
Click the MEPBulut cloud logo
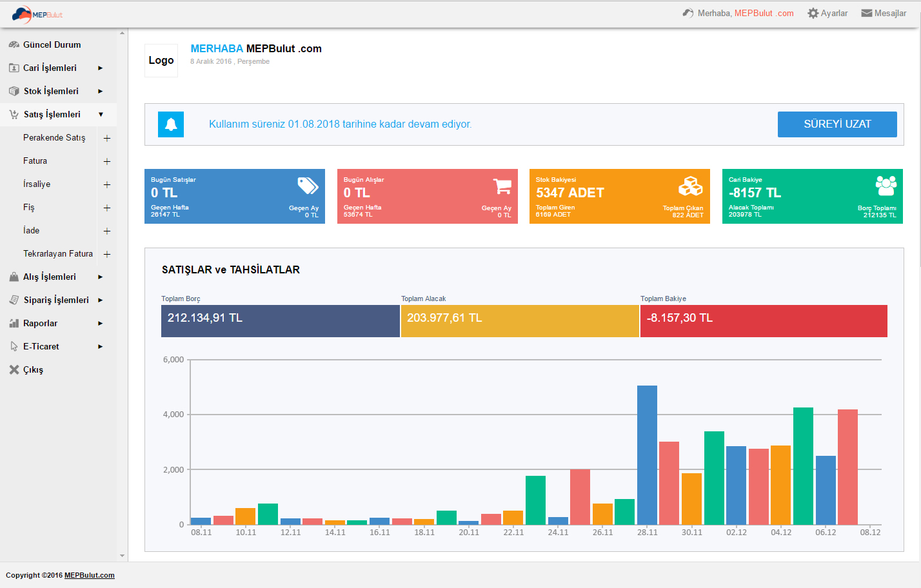(x=37, y=14)
